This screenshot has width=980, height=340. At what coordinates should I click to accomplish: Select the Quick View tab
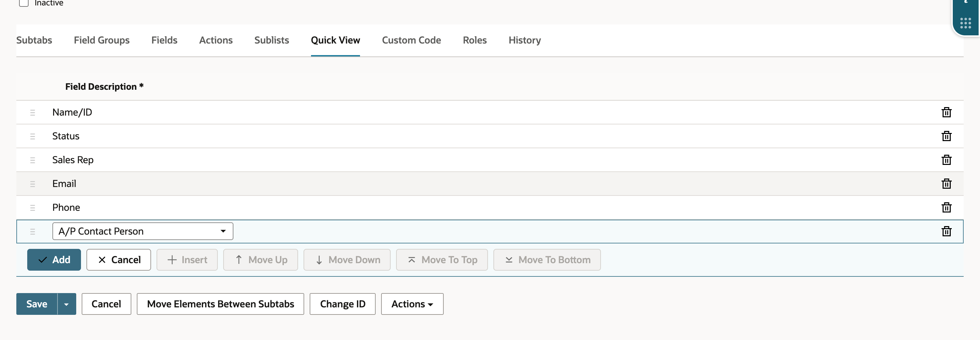point(335,40)
